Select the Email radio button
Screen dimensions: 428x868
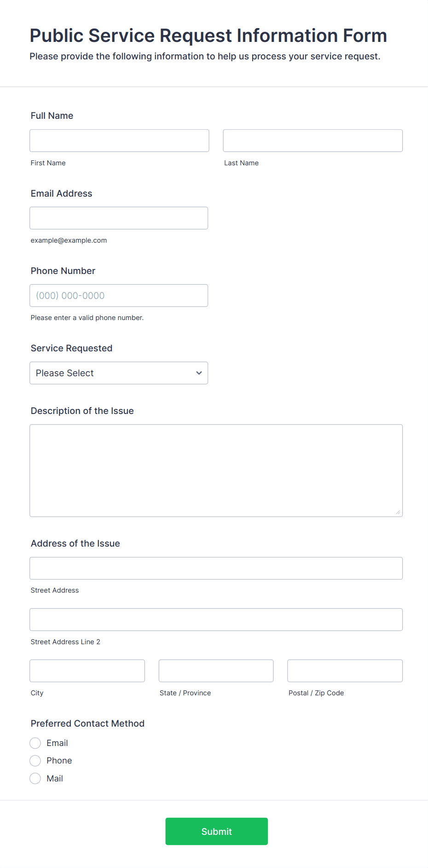[35, 743]
